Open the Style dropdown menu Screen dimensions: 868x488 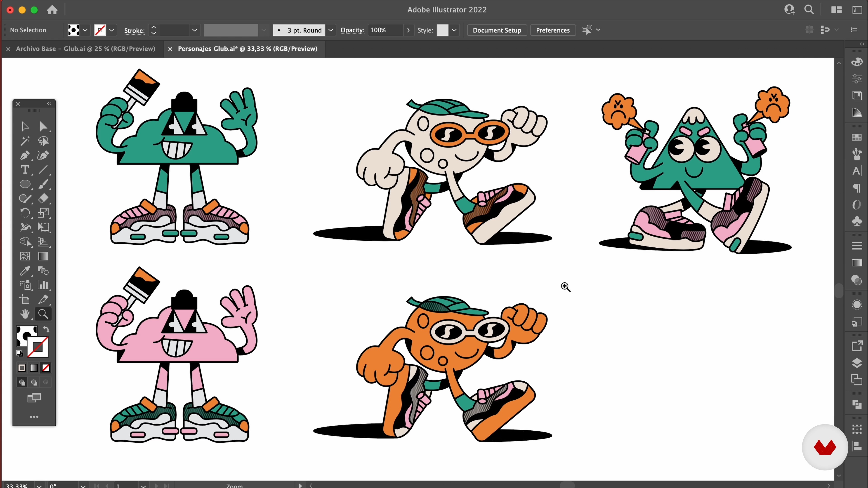point(454,30)
